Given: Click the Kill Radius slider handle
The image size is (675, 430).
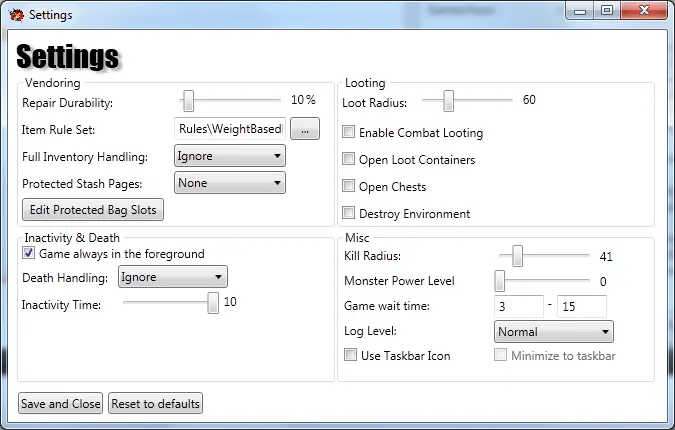Looking at the screenshot, I should pos(518,256).
